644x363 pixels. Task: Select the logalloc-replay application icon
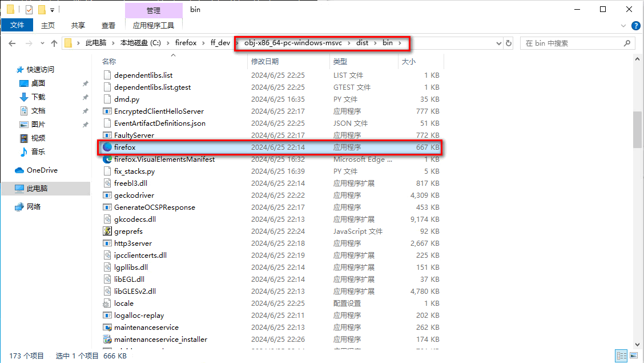(x=107, y=316)
